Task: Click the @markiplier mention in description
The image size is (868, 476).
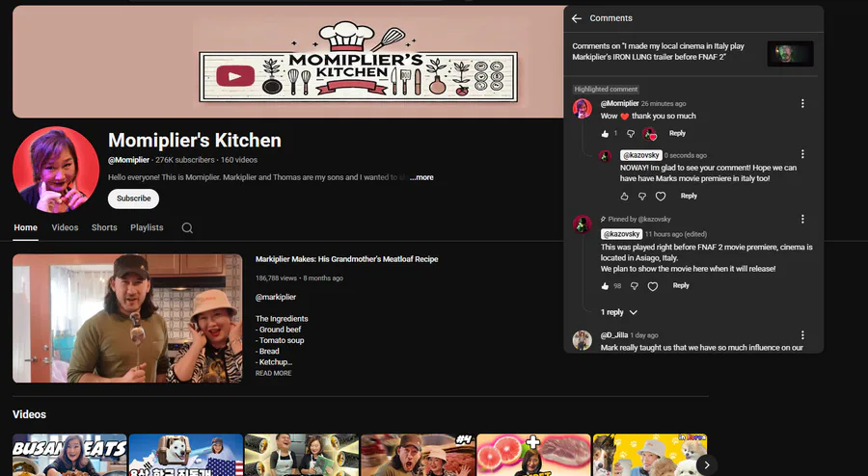Action: (276, 298)
